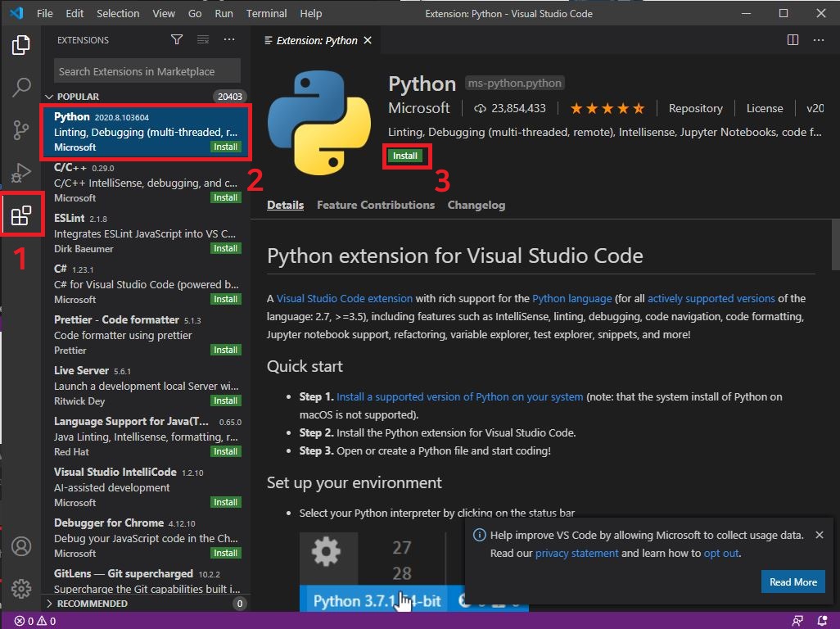
Task: Open the Accounts icon in activity bar
Action: click(x=21, y=546)
